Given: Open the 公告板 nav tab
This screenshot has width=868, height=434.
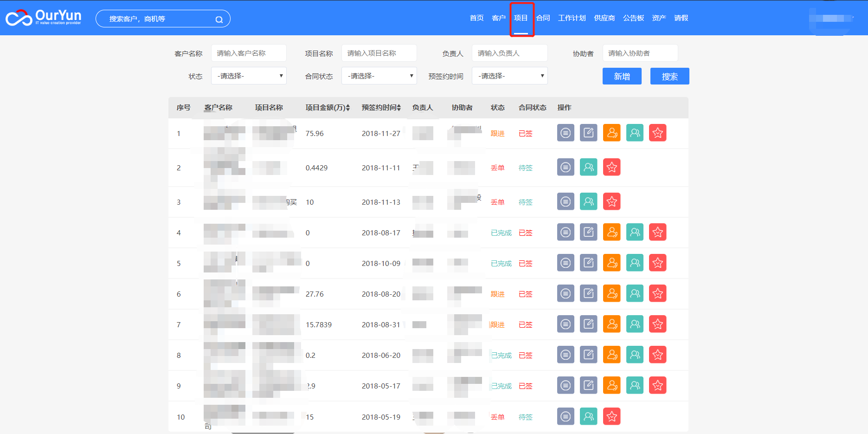Looking at the screenshot, I should (x=634, y=18).
